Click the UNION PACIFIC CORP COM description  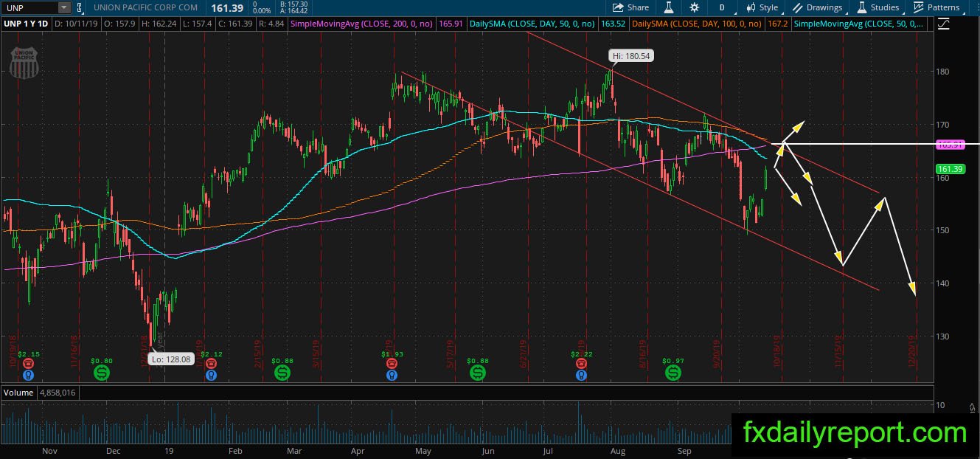pos(145,7)
